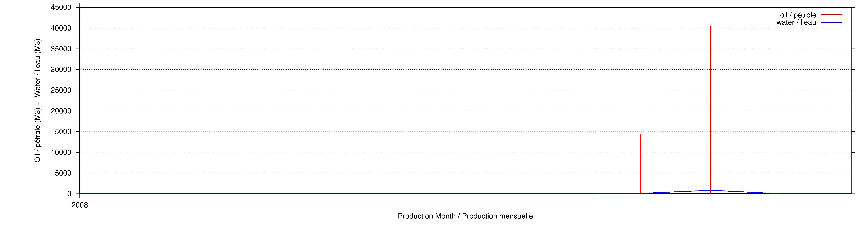Click the 30000 y-axis tick label
Screen dimensions: 868x252
[x=61, y=70]
